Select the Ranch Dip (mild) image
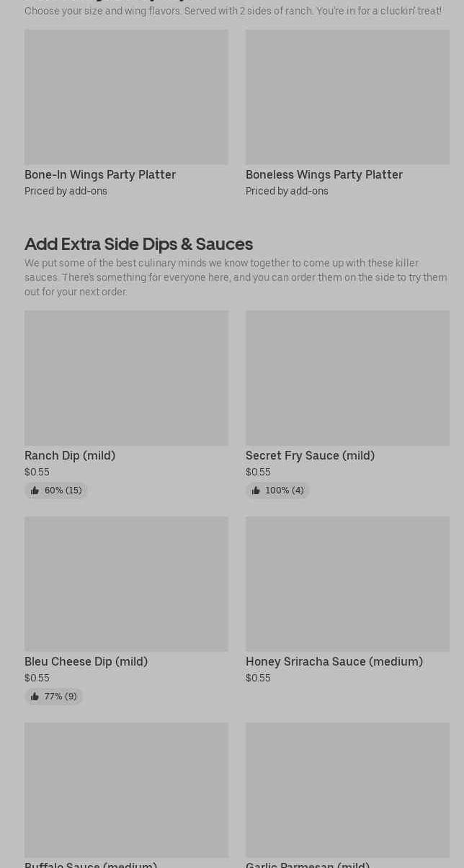Image resolution: width=464 pixels, height=868 pixels. [x=126, y=377]
